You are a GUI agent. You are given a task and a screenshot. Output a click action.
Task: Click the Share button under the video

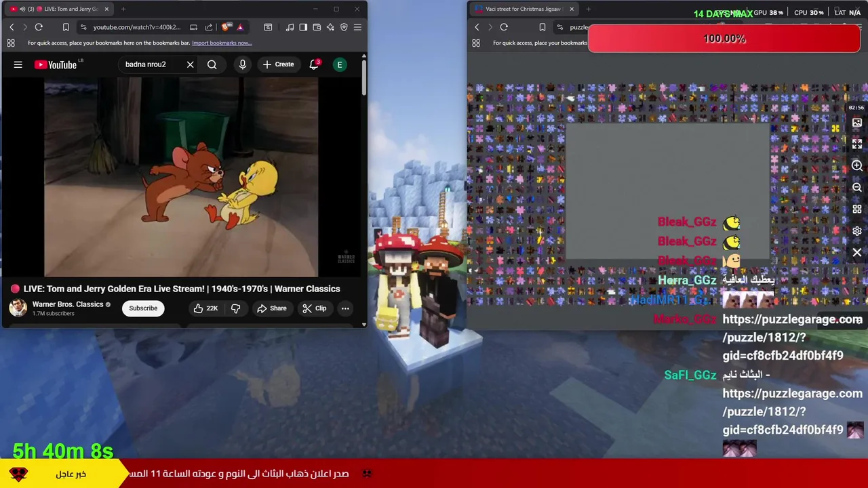tap(271, 308)
